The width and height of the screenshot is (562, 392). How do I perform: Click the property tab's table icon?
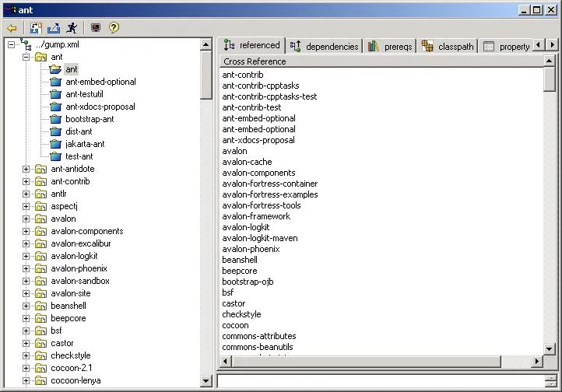click(x=489, y=47)
